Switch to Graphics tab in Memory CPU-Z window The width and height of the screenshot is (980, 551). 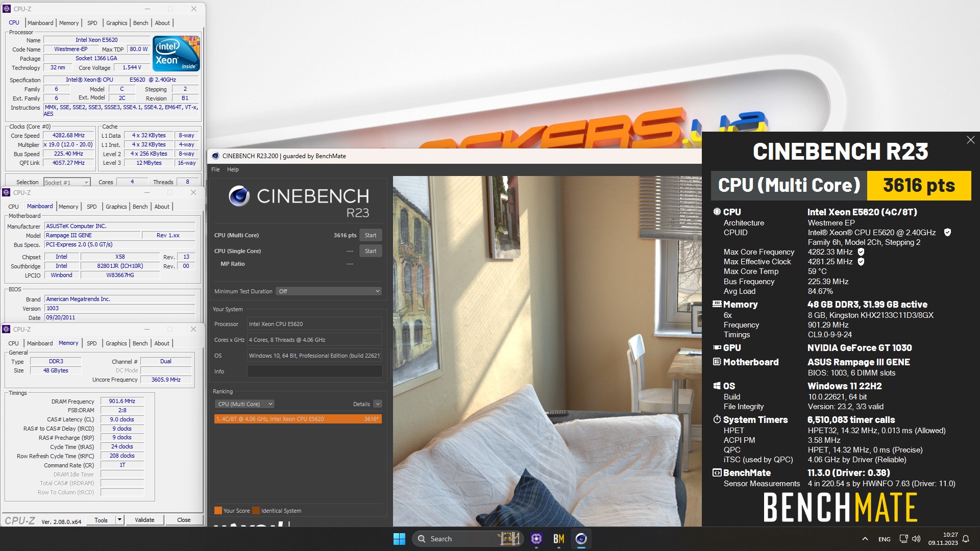click(116, 343)
